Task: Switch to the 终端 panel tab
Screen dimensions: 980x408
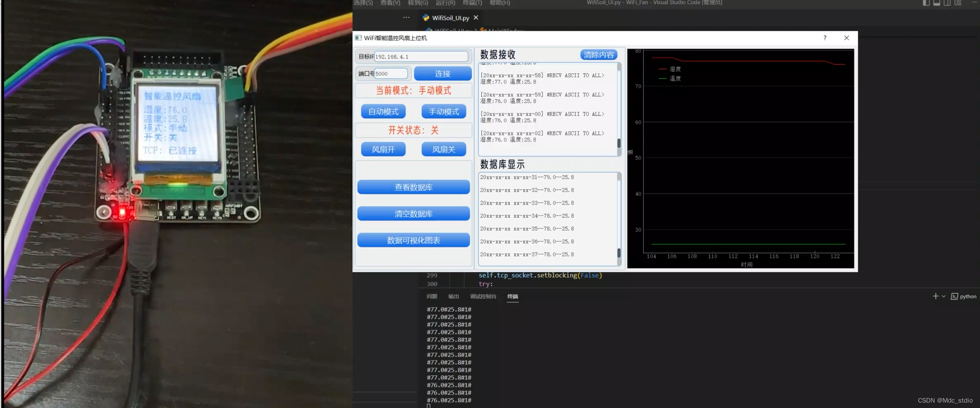Action: pos(513,297)
